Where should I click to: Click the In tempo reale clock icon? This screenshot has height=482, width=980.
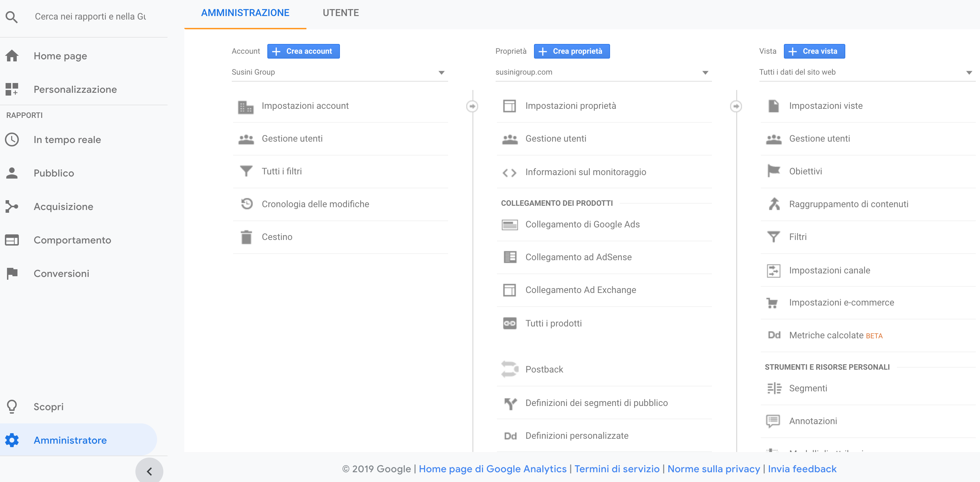pos(12,140)
